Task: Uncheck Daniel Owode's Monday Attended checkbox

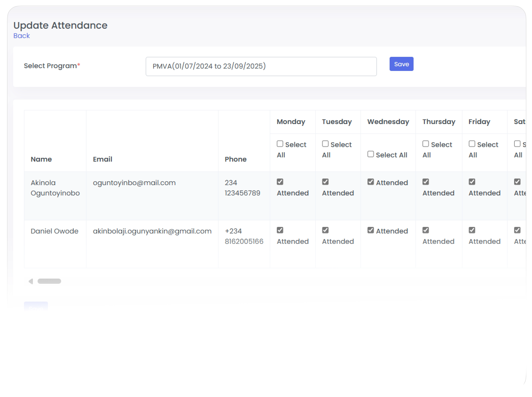Action: point(280,230)
